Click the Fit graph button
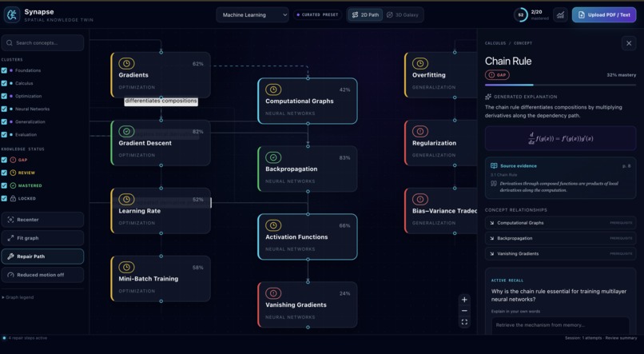 [x=42, y=238]
